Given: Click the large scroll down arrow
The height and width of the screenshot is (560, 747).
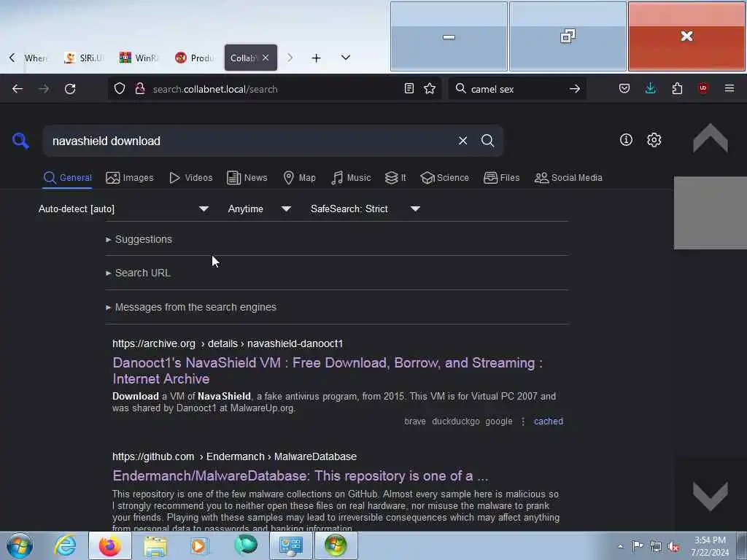Looking at the screenshot, I should click(x=710, y=495).
